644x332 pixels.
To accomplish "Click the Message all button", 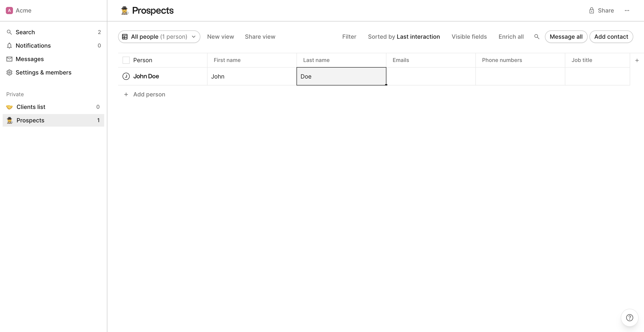I will pyautogui.click(x=566, y=36).
